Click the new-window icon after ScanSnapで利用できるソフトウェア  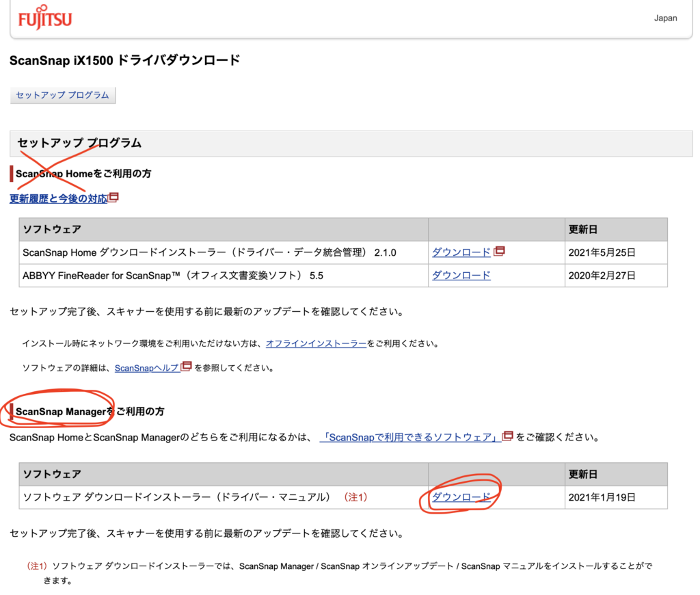[508, 436]
